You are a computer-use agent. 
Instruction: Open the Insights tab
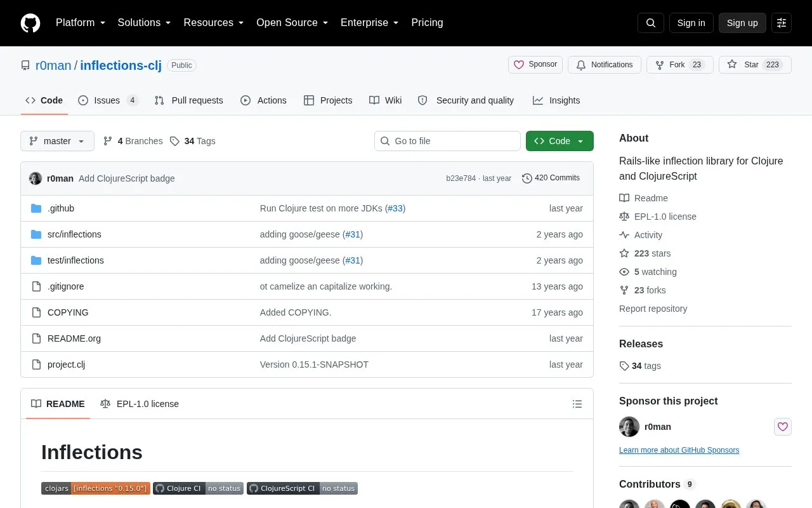click(x=556, y=100)
